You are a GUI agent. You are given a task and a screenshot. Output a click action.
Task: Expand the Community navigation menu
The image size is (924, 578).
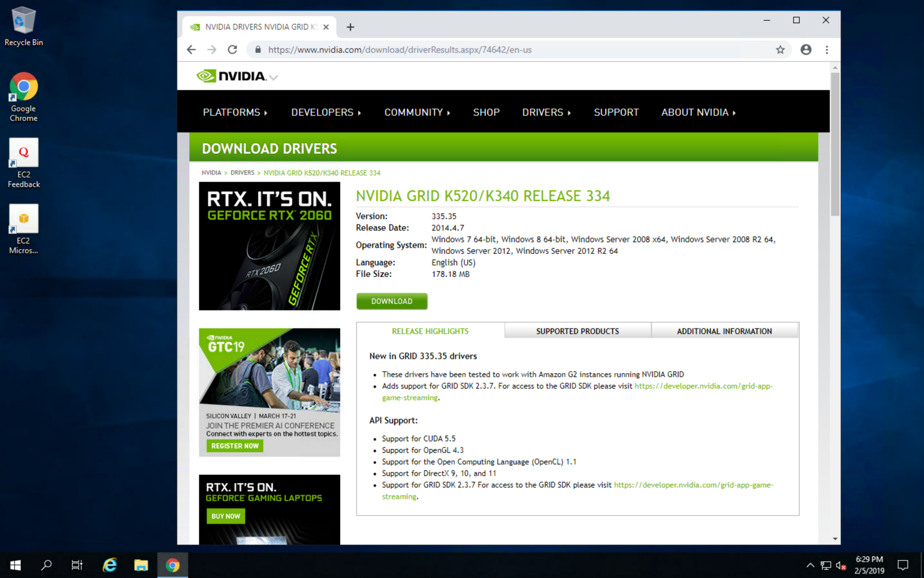point(417,112)
